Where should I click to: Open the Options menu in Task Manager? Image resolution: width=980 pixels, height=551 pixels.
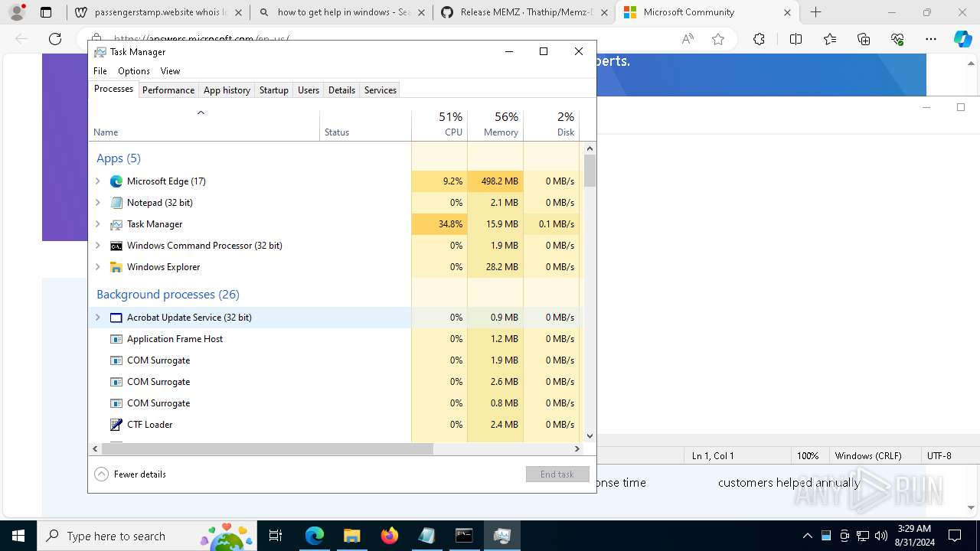[134, 71]
